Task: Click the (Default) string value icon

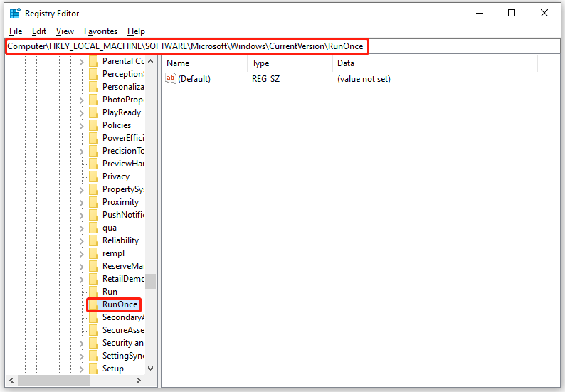Action: pyautogui.click(x=171, y=78)
